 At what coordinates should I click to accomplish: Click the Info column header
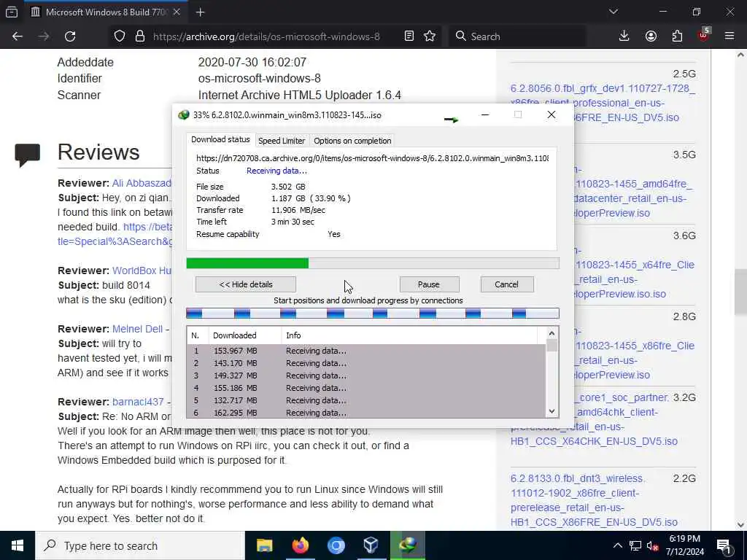[x=410, y=335]
